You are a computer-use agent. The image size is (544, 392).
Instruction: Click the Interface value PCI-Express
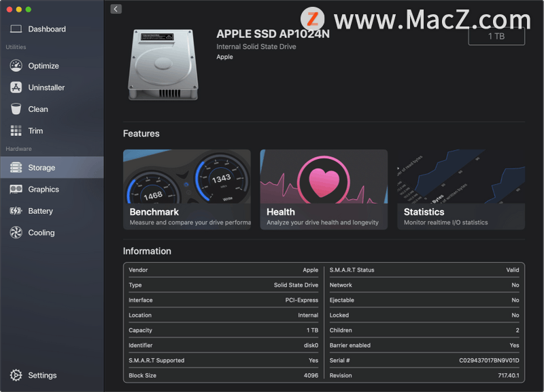point(302,300)
